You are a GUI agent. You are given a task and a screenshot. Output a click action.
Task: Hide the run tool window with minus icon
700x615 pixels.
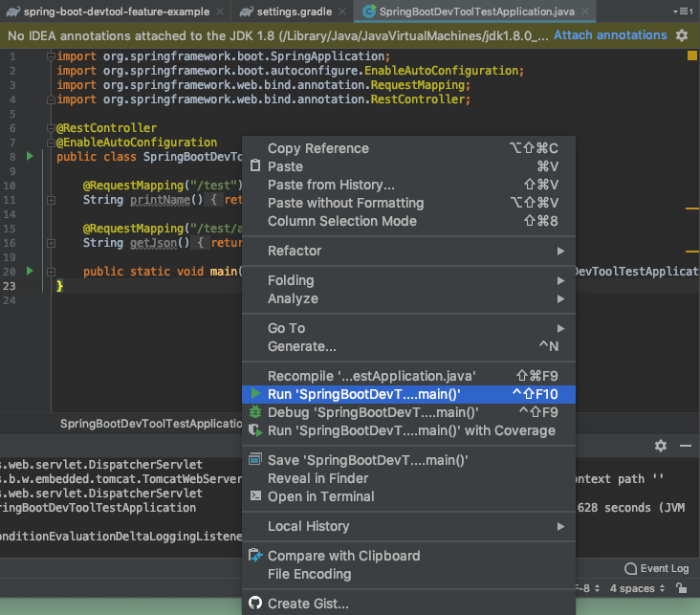(686, 446)
